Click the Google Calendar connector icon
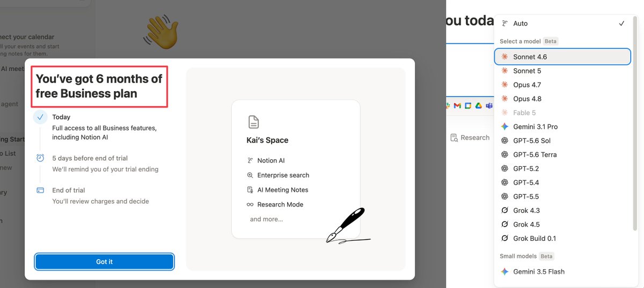 [x=468, y=106]
